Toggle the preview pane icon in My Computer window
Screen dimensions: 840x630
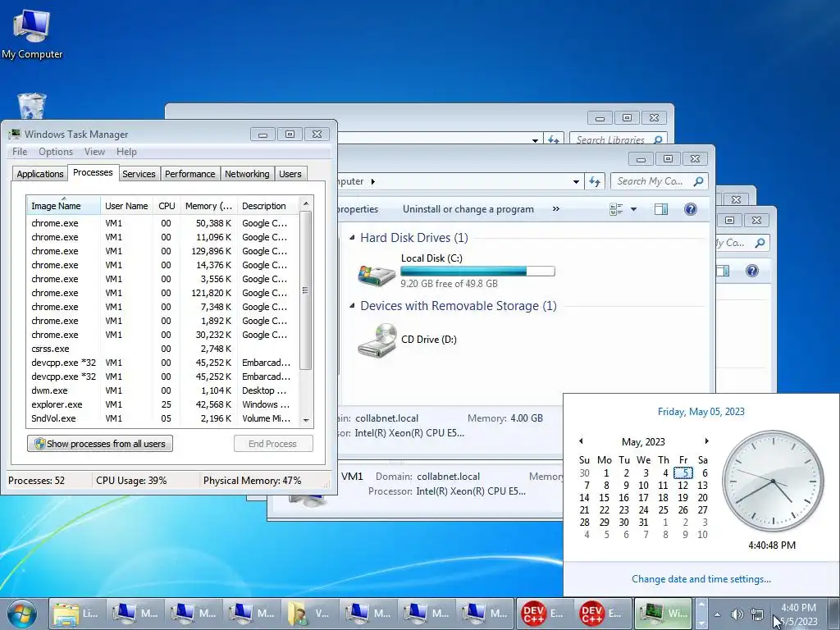click(661, 209)
